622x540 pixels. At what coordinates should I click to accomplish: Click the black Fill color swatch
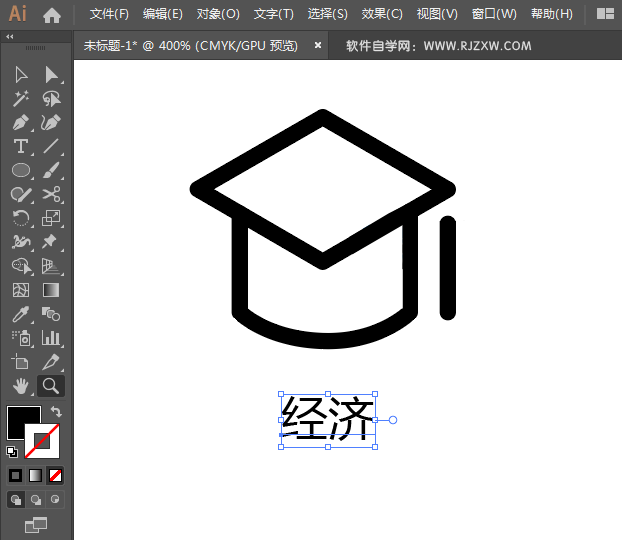coord(17,417)
